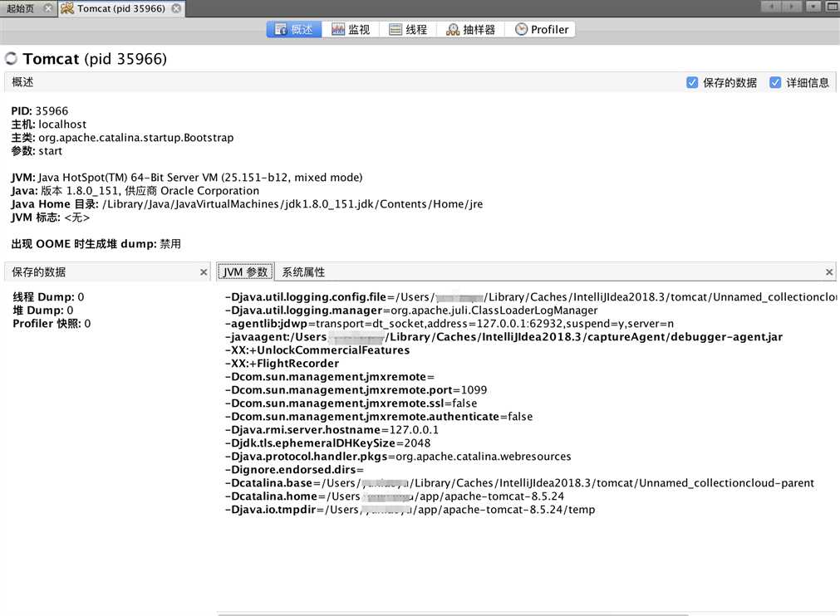This screenshot has height=616, width=840.
Task: Click the maximize window icon at top right
Action: 832,7
